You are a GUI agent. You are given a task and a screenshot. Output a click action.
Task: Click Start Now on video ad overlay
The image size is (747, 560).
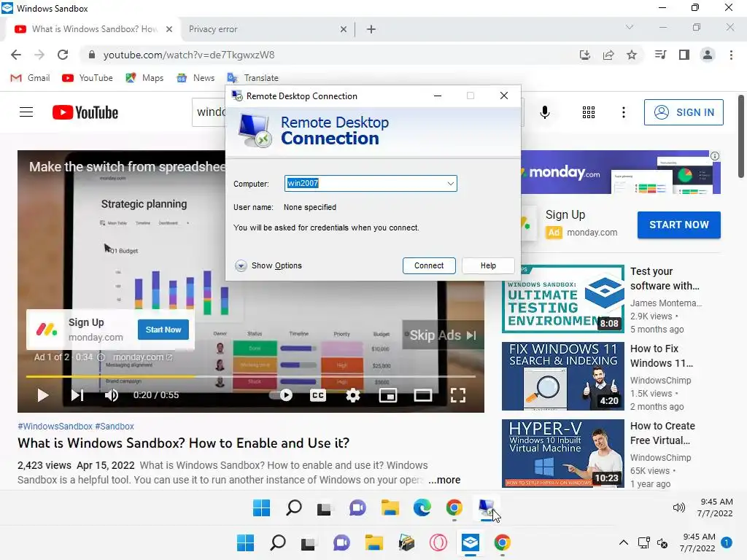(163, 330)
